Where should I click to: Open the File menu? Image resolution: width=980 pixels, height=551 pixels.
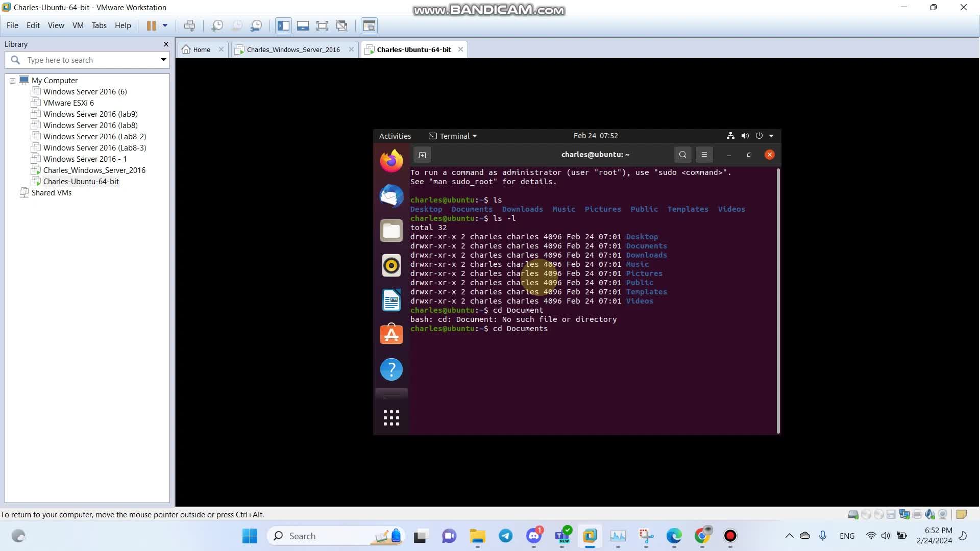click(12, 26)
